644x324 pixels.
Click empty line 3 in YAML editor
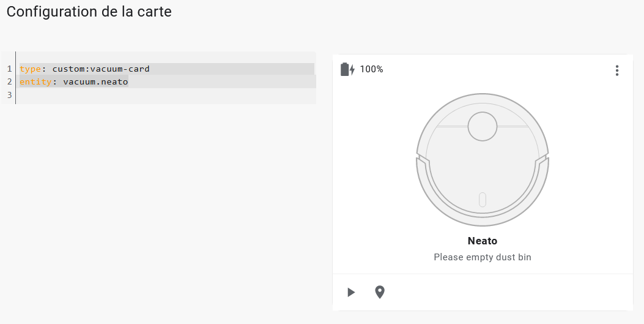coord(168,94)
